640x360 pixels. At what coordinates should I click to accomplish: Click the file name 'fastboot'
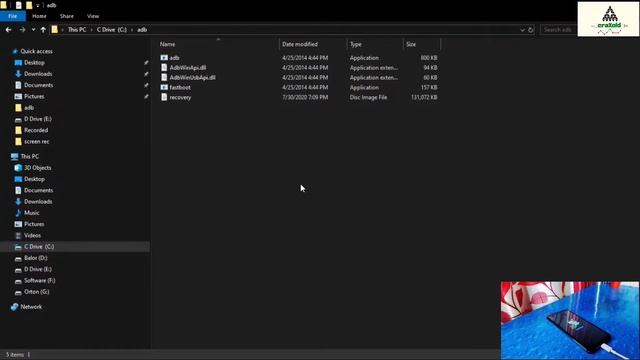(180, 87)
